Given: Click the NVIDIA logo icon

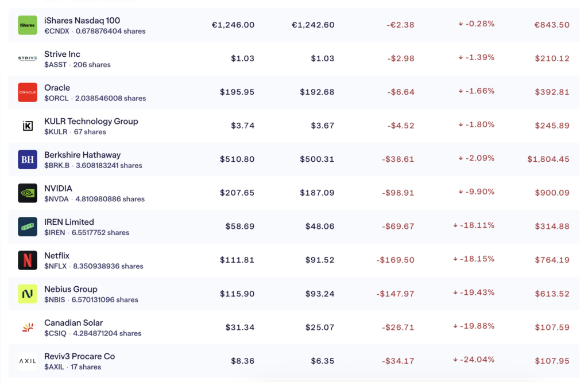Looking at the screenshot, I should [28, 193].
